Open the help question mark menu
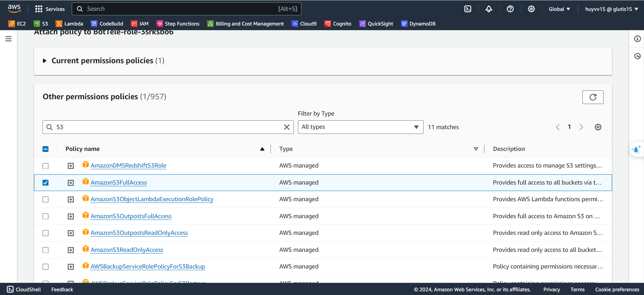The width and height of the screenshot is (644, 295). pyautogui.click(x=510, y=9)
